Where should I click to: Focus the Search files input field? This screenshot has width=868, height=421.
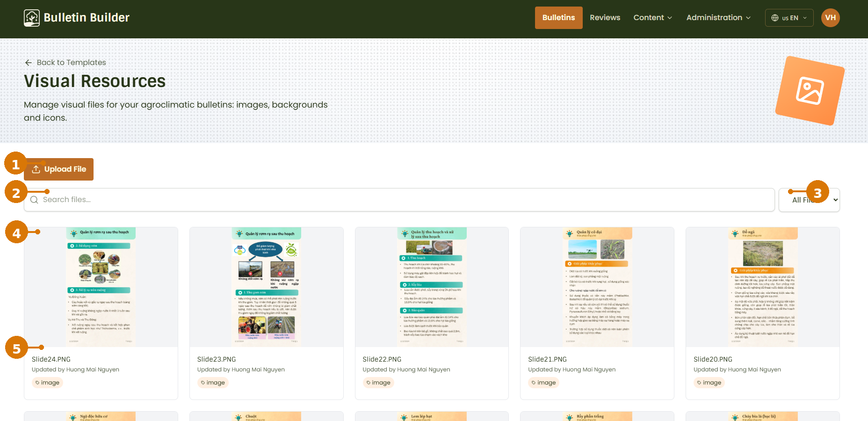coord(399,200)
